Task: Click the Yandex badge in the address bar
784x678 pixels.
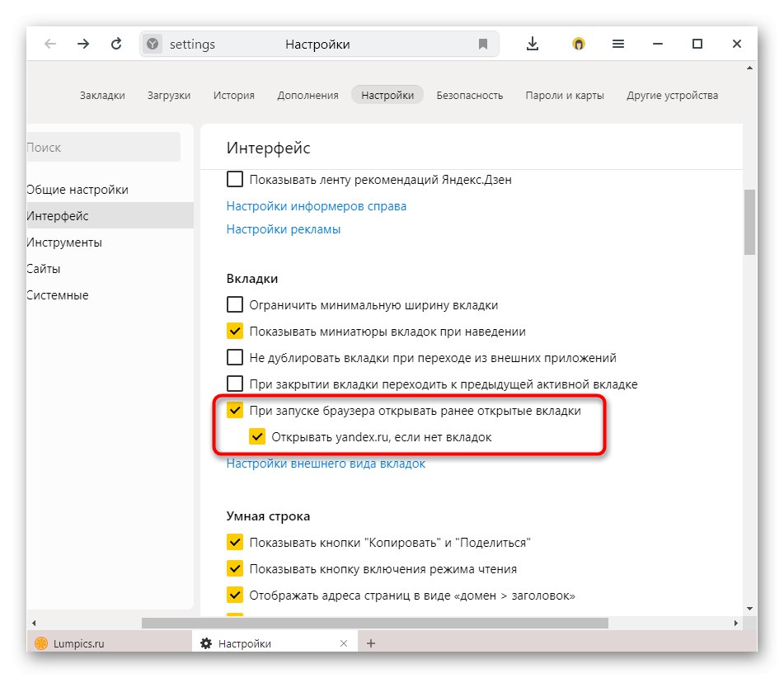Action: click(x=153, y=44)
